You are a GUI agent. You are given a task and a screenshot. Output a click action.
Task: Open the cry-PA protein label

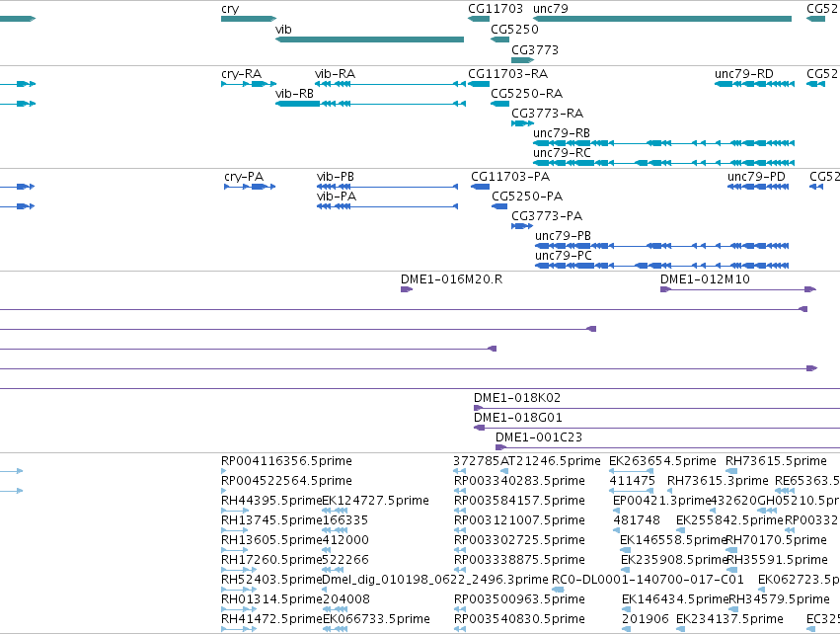point(244,177)
